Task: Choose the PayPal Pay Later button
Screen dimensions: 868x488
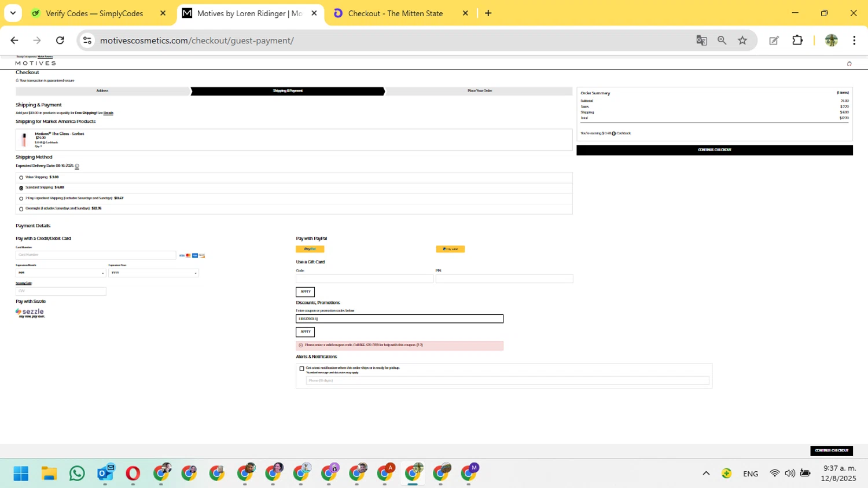Action: click(x=450, y=249)
